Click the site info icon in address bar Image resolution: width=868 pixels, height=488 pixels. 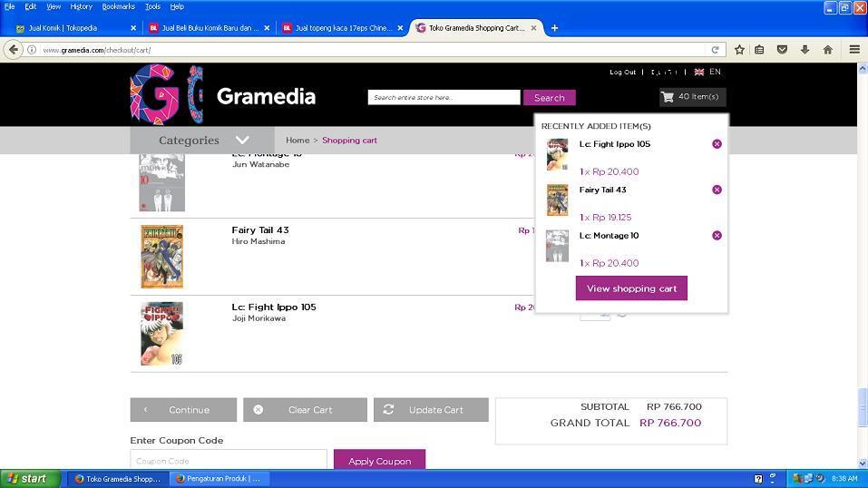click(x=32, y=50)
